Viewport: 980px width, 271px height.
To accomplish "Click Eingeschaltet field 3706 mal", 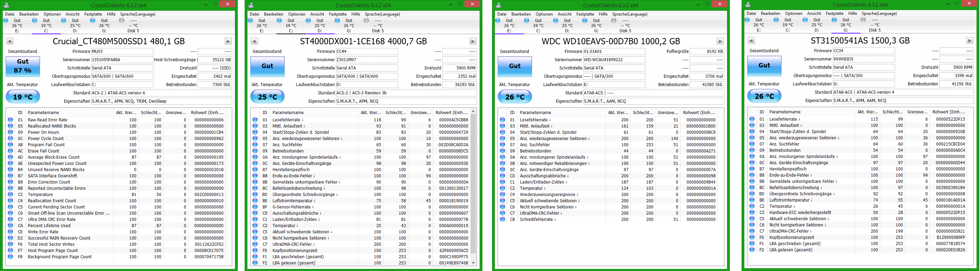I will (x=707, y=76).
